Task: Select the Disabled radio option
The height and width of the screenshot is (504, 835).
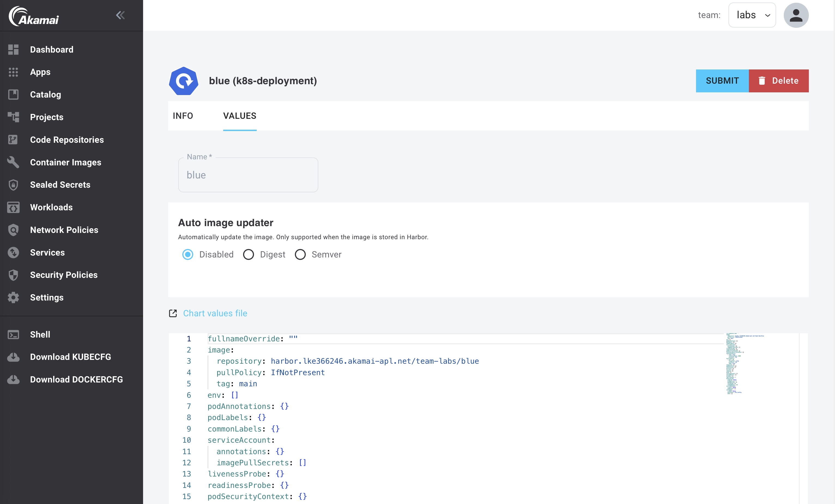Action: [188, 254]
